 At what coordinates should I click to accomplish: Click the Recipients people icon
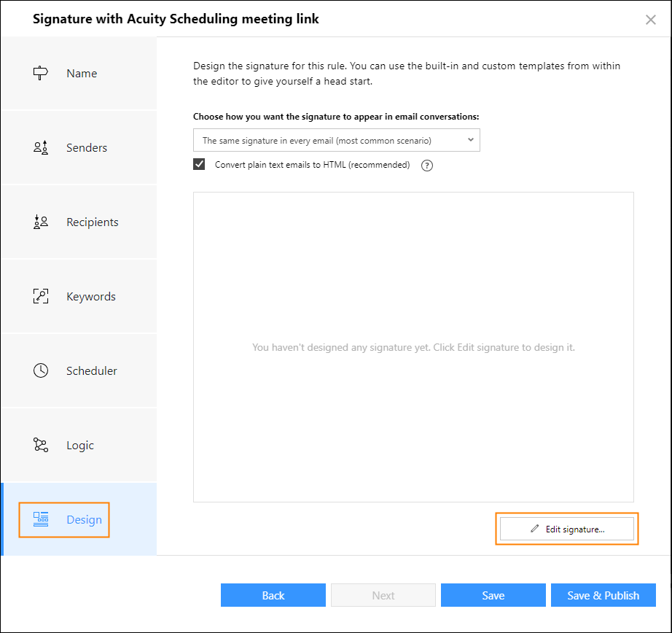41,222
